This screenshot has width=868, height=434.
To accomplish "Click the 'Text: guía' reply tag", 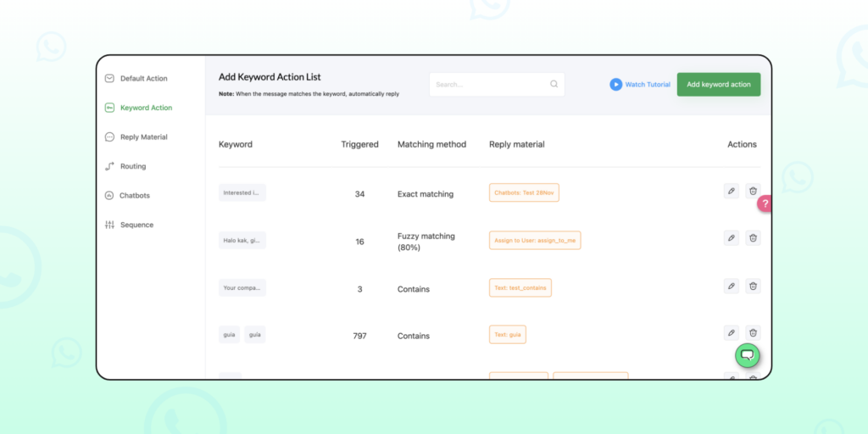I will pos(508,334).
